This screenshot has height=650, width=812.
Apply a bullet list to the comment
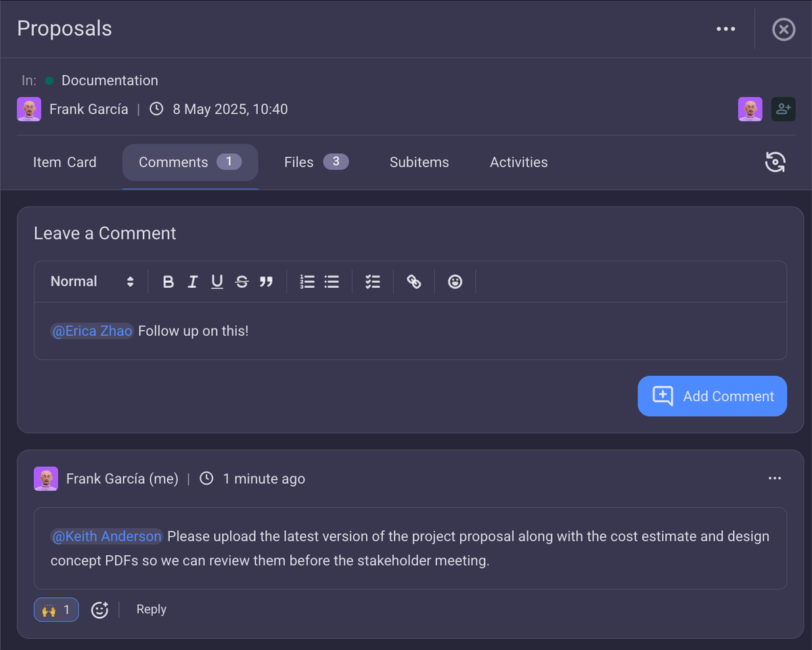tap(331, 281)
